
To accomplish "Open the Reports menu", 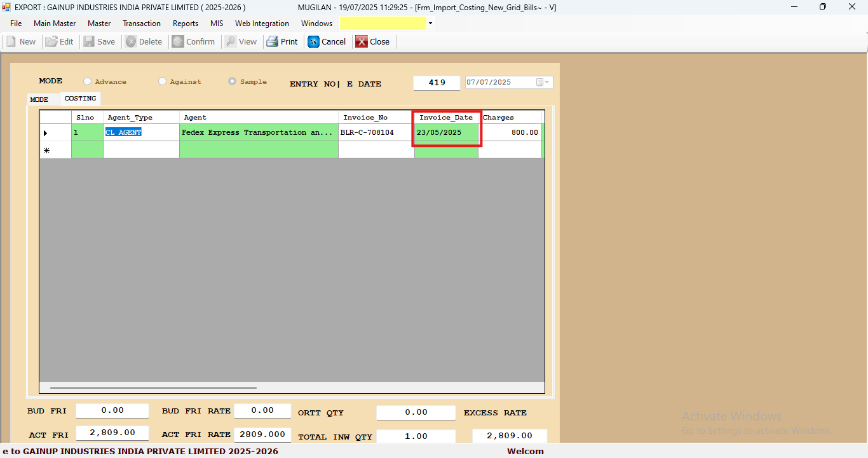I will [x=186, y=24].
